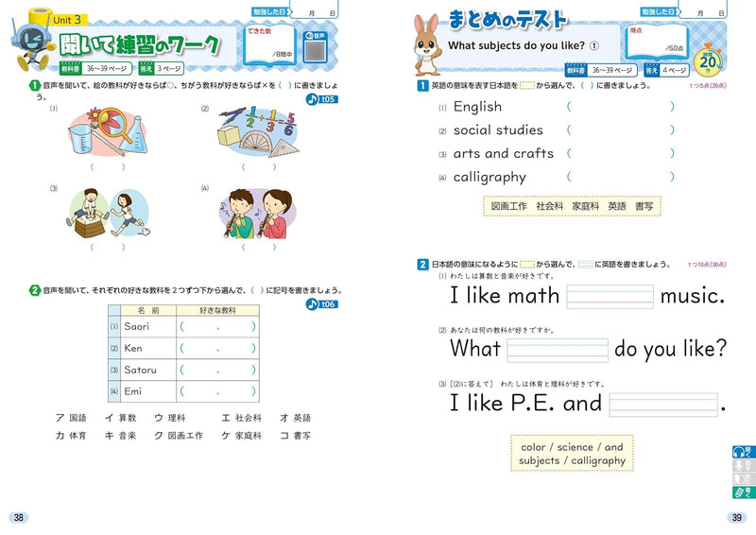
Task: Click the blue robot mascot with headphones
Action: pyautogui.click(x=32, y=45)
